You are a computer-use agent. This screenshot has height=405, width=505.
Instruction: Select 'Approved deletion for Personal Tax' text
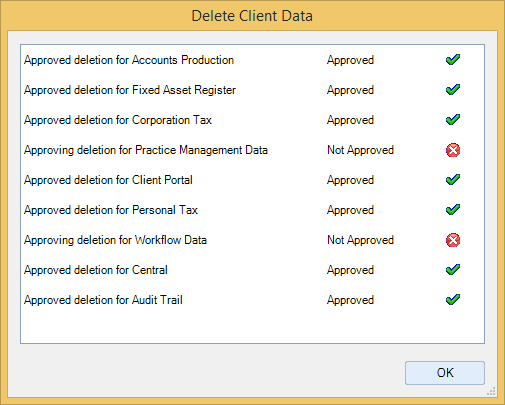coord(111,210)
